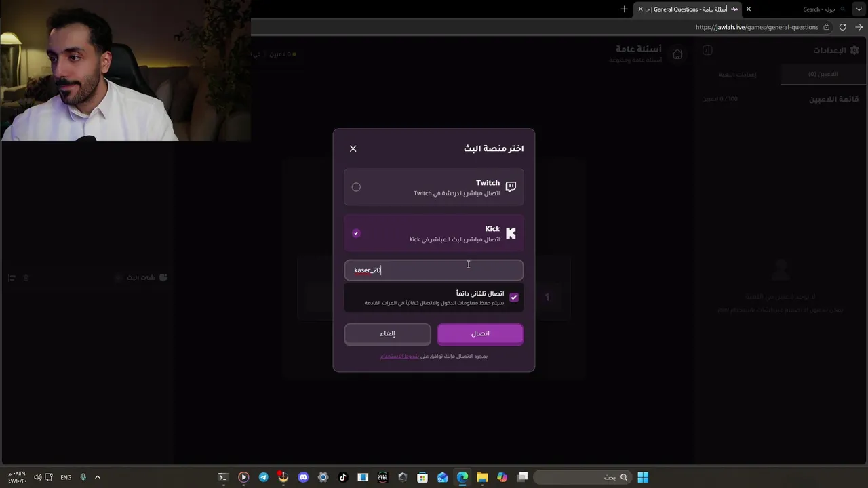Viewport: 868px width, 488px height.
Task: Click the Twitch option label text
Action: point(488,183)
